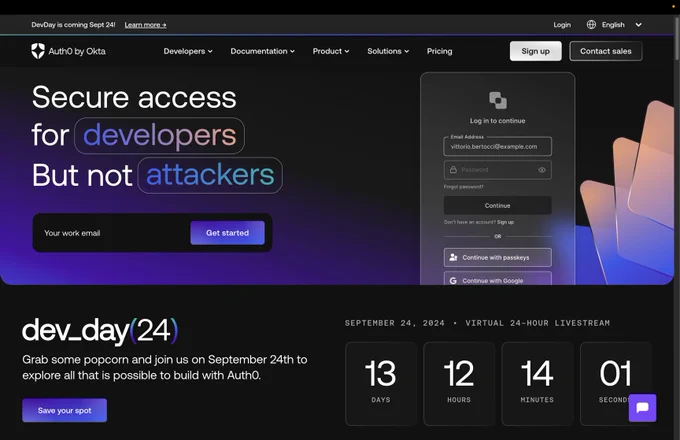
Task: Open the English language dropdown chevron
Action: (x=638, y=25)
